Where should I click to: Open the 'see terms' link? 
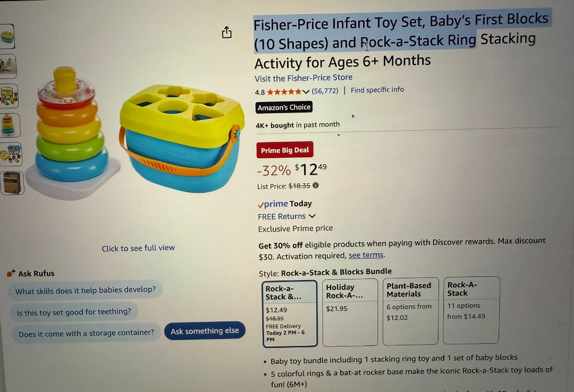pyautogui.click(x=366, y=255)
